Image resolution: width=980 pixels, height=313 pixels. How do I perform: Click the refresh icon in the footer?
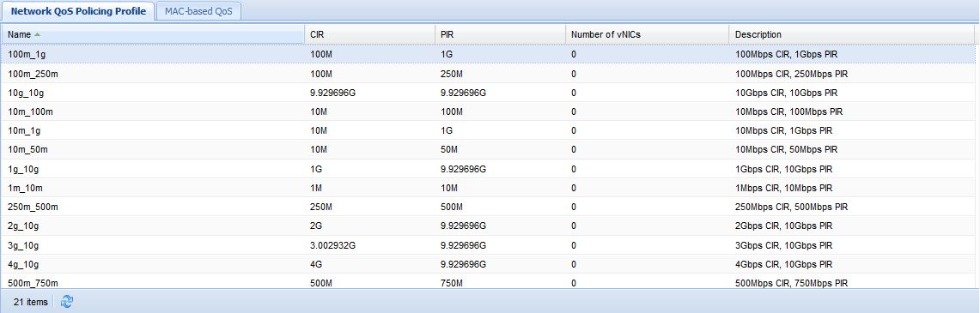coord(67,302)
